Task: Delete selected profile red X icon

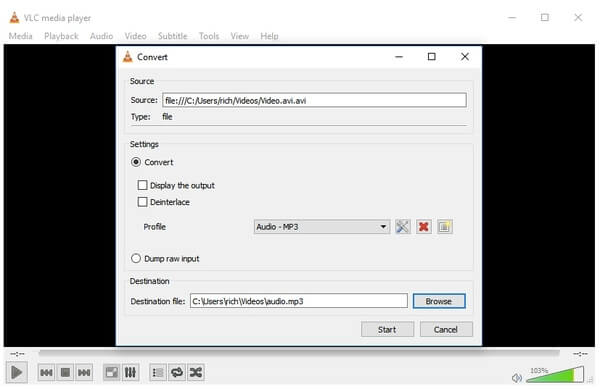Action: click(423, 227)
